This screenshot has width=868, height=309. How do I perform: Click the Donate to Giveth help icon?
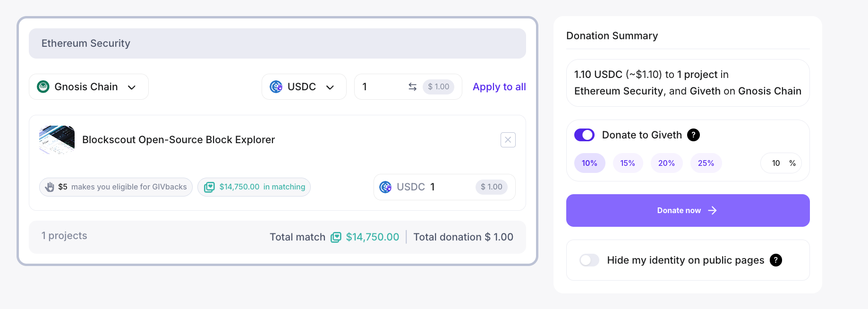tap(693, 135)
